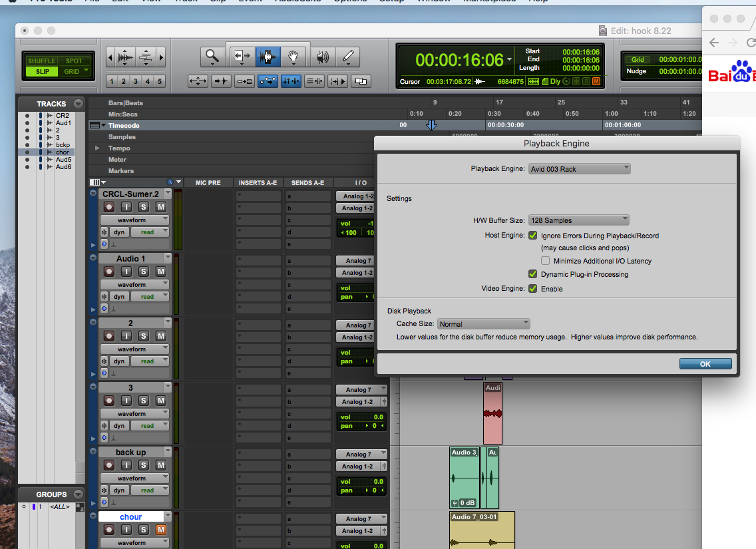Click INSERTS A-E column header
756x549 pixels.
pos(258,183)
